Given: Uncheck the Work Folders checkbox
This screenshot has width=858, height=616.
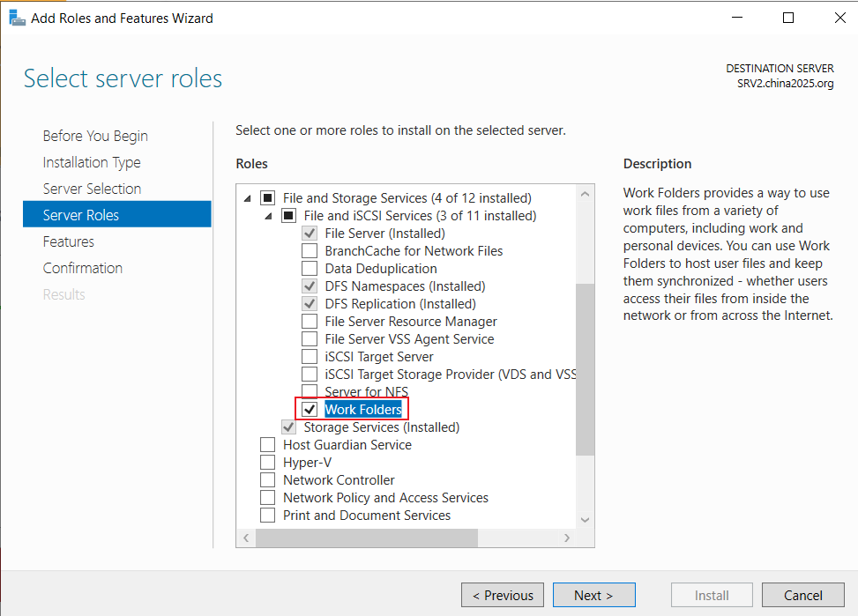Looking at the screenshot, I should 310,409.
